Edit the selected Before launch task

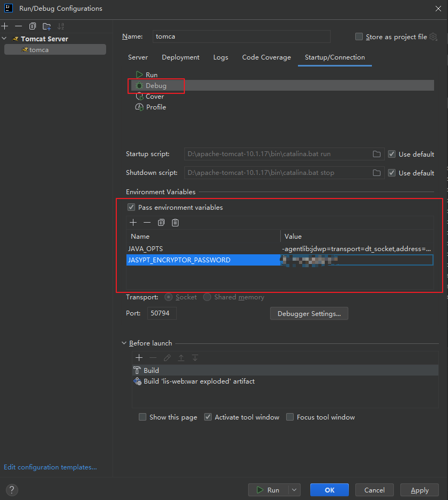[167, 358]
